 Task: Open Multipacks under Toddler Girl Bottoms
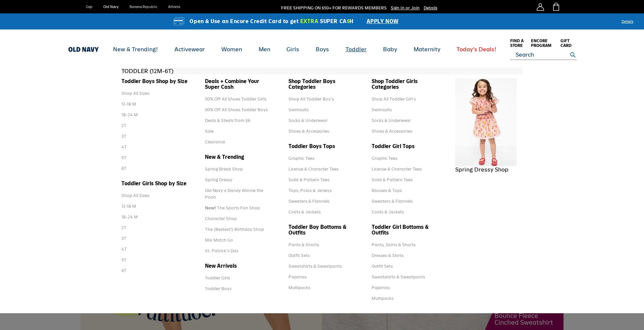[x=382, y=298]
